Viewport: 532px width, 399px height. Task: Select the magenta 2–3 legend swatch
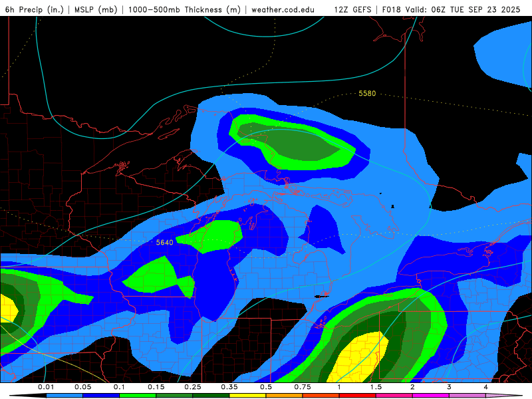(x=431, y=396)
